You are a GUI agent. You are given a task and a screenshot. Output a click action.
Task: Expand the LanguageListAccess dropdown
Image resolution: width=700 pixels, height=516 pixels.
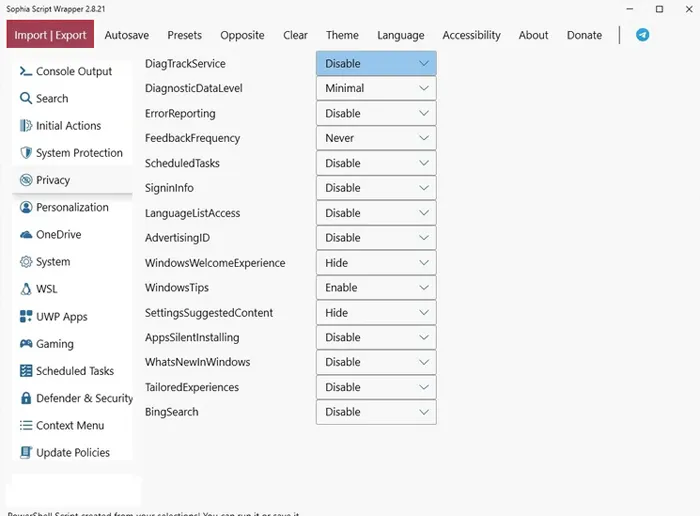[x=376, y=213]
